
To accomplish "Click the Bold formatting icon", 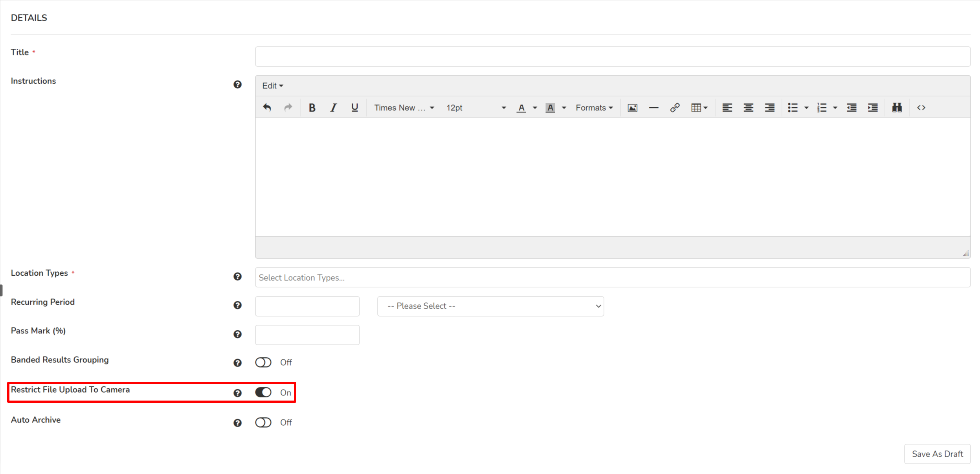I will pyautogui.click(x=312, y=108).
